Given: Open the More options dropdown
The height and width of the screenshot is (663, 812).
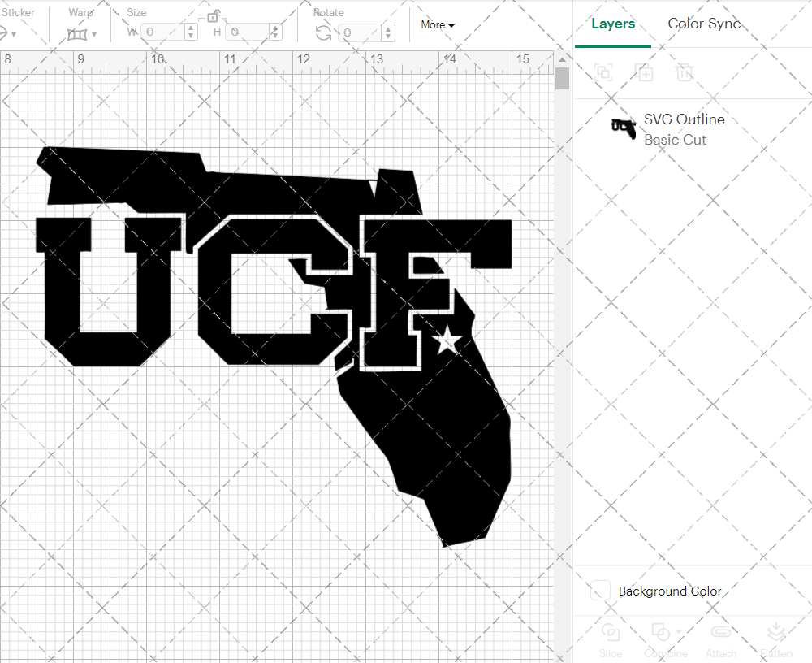Looking at the screenshot, I should [437, 24].
